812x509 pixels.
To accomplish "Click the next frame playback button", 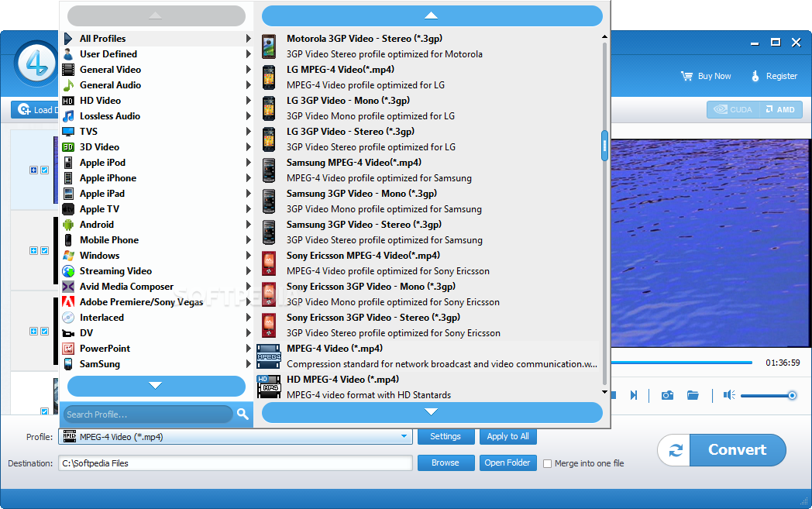I will click(633, 396).
